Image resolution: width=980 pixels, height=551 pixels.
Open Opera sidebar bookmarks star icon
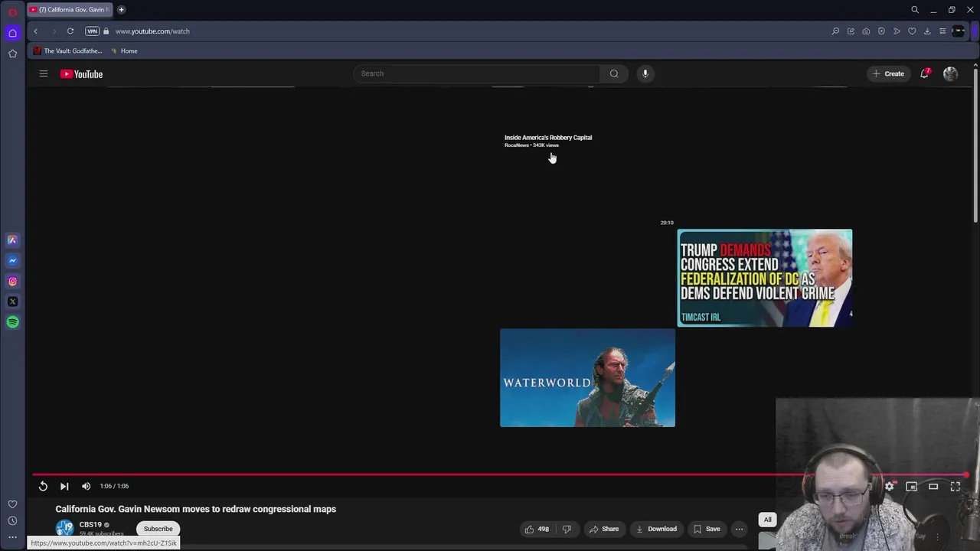pyautogui.click(x=12, y=54)
